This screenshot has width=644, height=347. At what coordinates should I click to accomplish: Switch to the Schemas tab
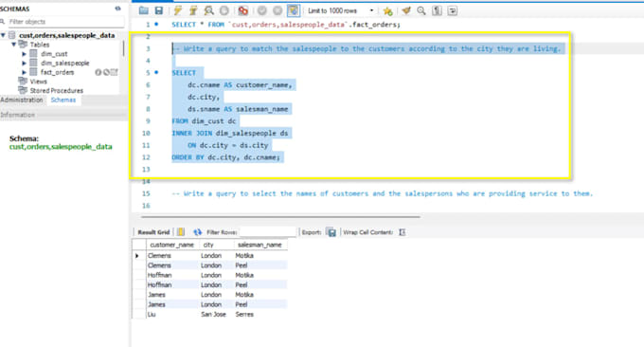(x=63, y=100)
